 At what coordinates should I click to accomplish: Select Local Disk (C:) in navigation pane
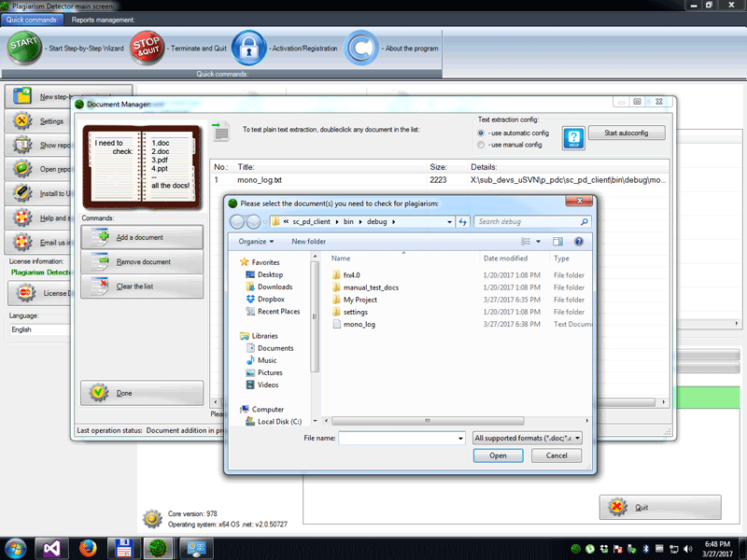coord(279,422)
